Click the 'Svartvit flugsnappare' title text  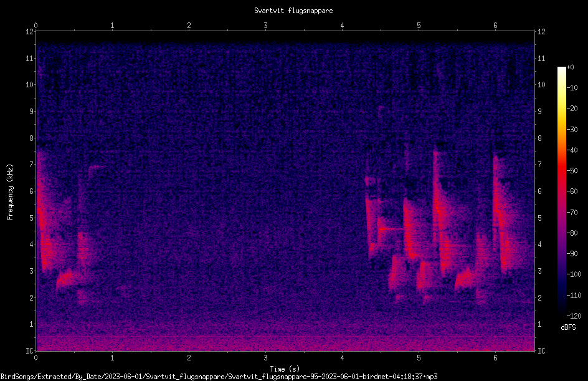click(x=293, y=11)
